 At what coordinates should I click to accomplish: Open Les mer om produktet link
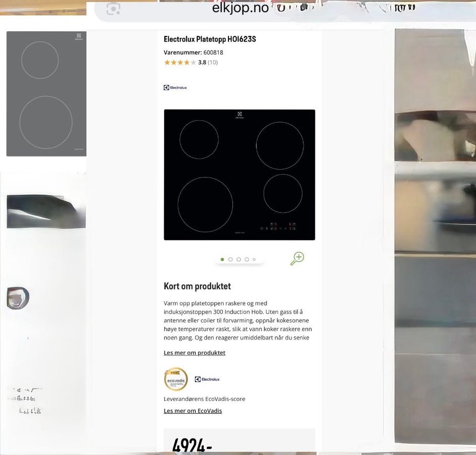pyautogui.click(x=194, y=353)
